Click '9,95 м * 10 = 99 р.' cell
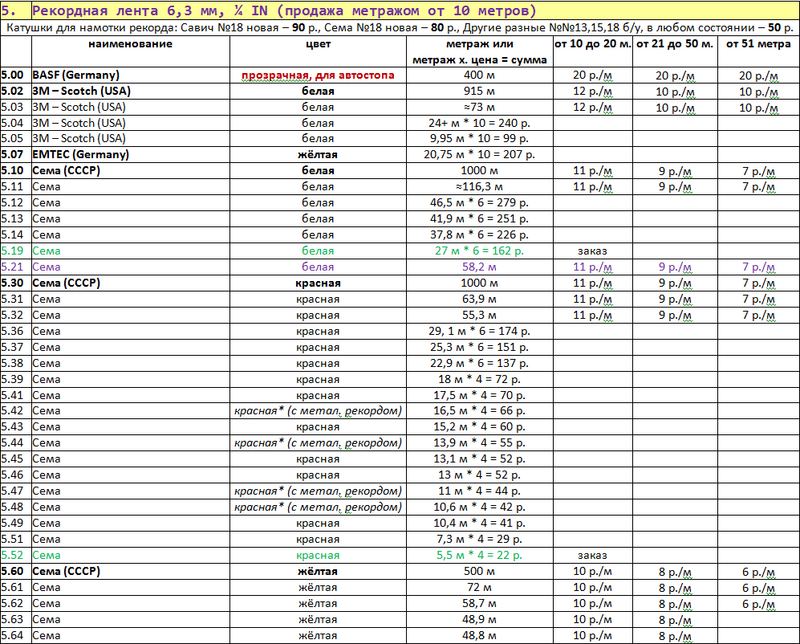This screenshot has width=800, height=644. [x=480, y=138]
